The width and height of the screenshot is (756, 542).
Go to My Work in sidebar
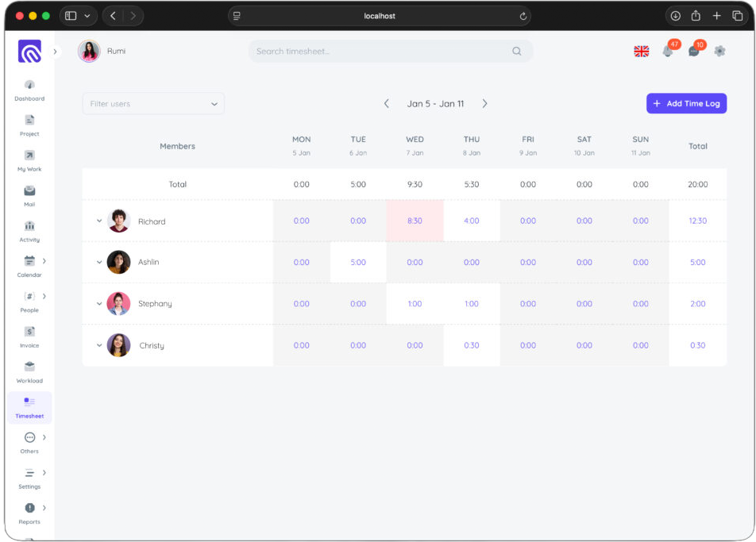[29, 156]
